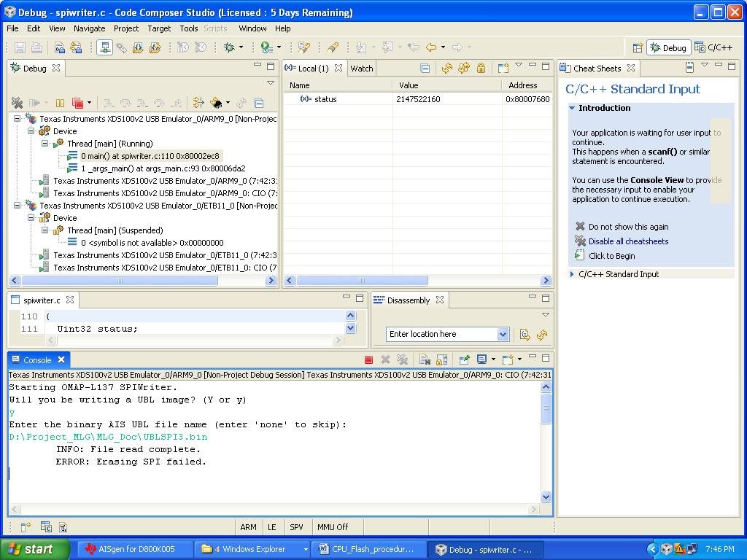Click the Save icon in main toolbar
The width and height of the screenshot is (747, 560).
click(x=20, y=47)
